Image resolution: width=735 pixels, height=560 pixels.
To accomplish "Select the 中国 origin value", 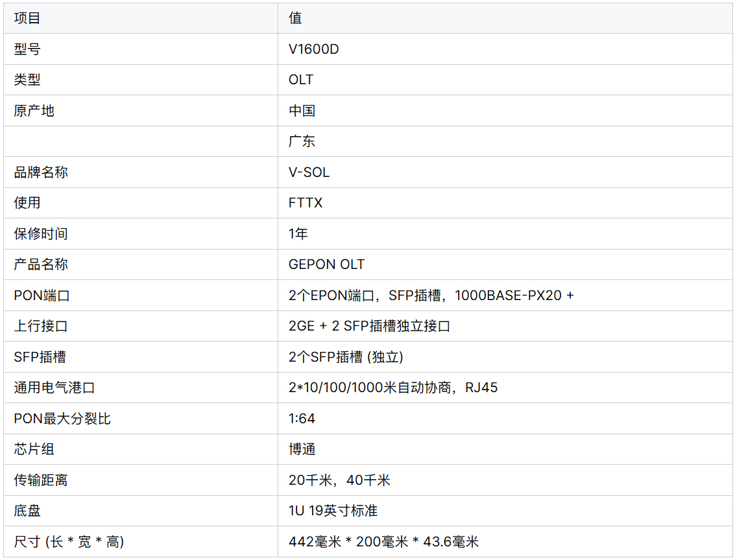I will [302, 111].
